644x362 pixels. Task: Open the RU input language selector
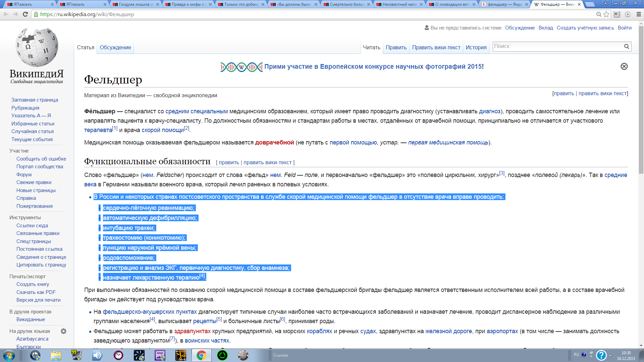click(x=577, y=355)
